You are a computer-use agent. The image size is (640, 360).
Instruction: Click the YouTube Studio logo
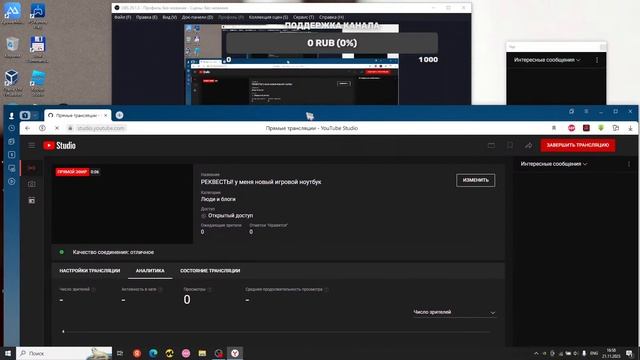pos(60,145)
